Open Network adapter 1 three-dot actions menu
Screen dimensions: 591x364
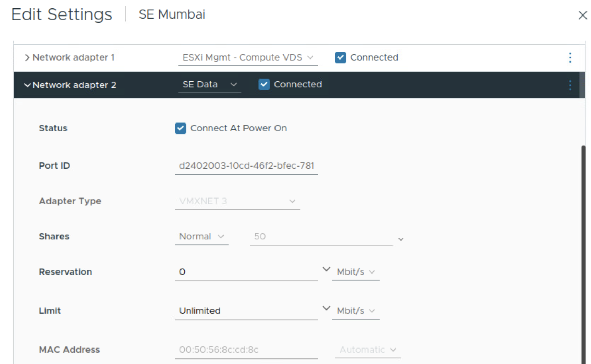click(570, 57)
